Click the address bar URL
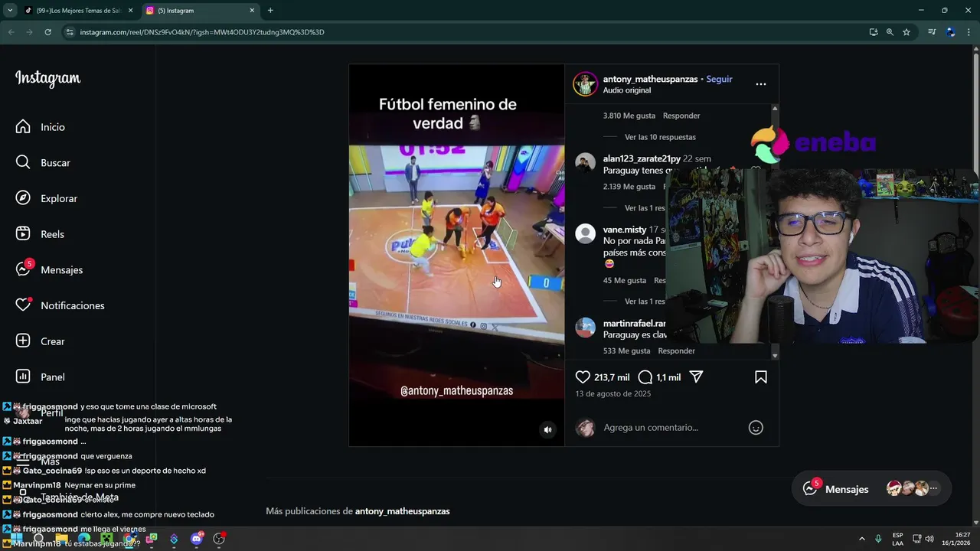The image size is (980, 551). click(x=202, y=32)
